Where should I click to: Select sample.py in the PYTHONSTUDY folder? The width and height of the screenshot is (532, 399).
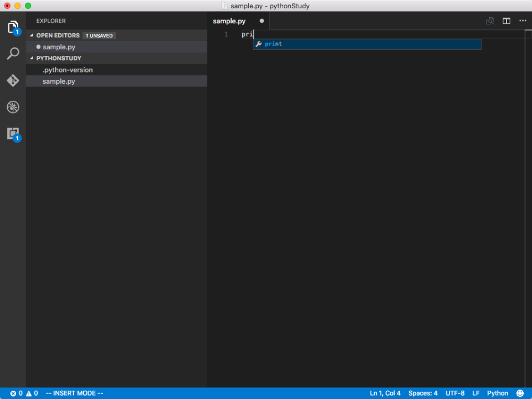click(x=116, y=81)
